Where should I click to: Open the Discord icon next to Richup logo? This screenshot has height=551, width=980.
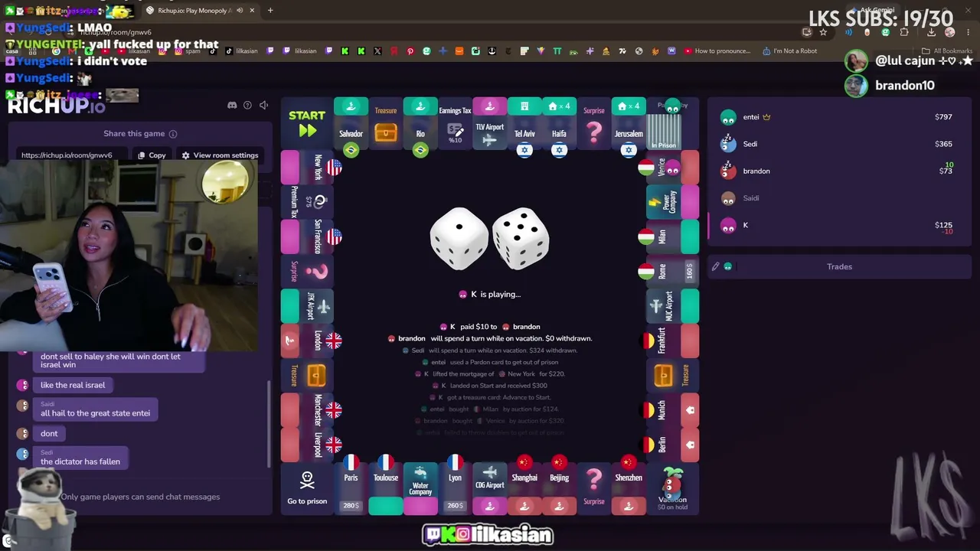pos(232,105)
